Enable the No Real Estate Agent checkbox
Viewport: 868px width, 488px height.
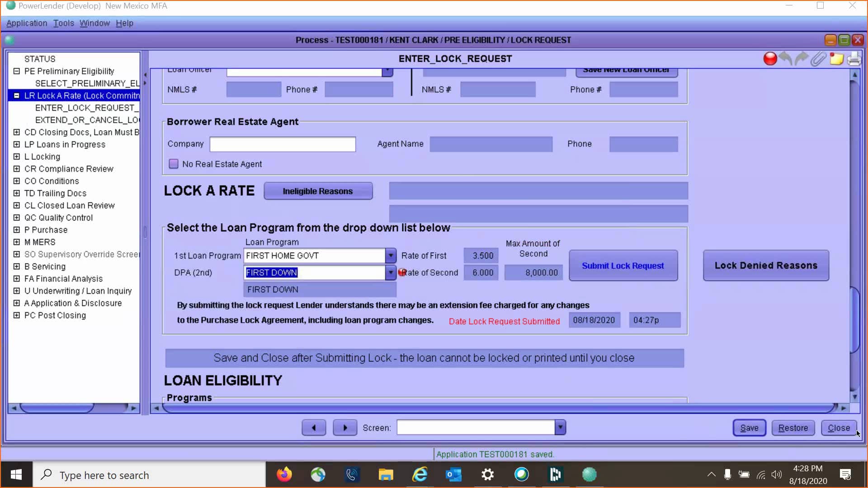click(x=173, y=164)
